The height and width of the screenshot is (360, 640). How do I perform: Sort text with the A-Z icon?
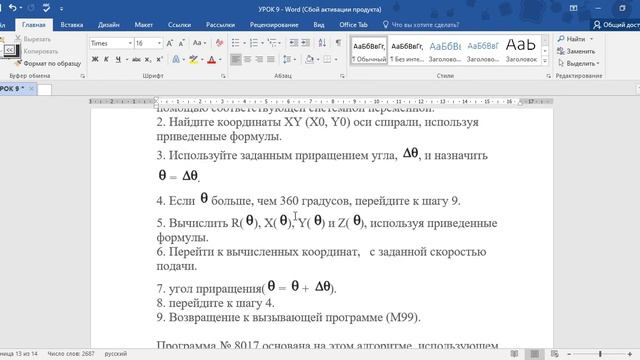322,43
